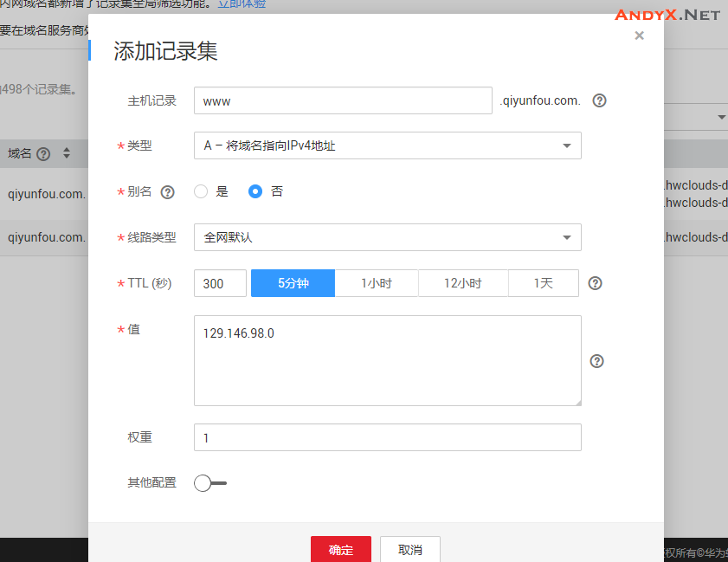This screenshot has width=728, height=562.
Task: Select the 12小时 TTL preset
Action: click(x=463, y=283)
